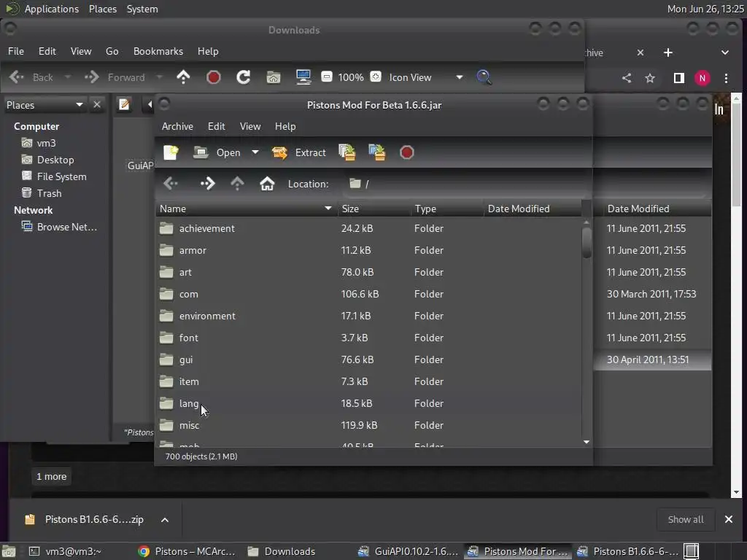Open the File menu in Downloads window
Viewport: 747px width, 560px height.
coord(16,51)
